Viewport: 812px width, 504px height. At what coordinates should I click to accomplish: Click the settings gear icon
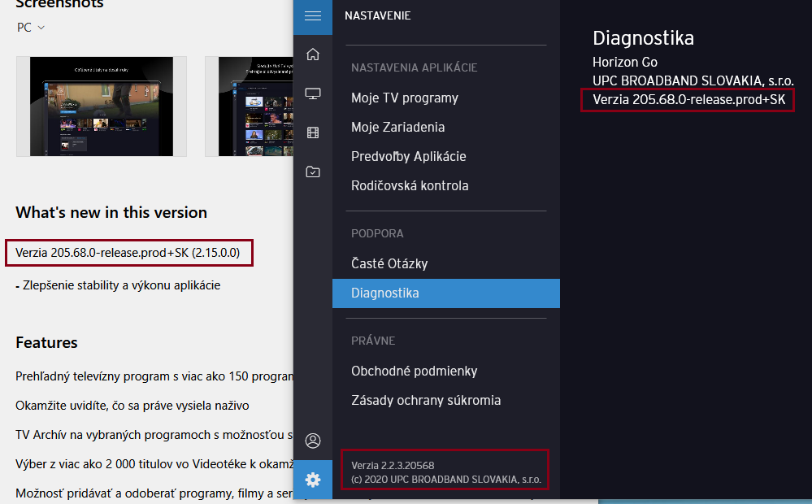pos(313,480)
